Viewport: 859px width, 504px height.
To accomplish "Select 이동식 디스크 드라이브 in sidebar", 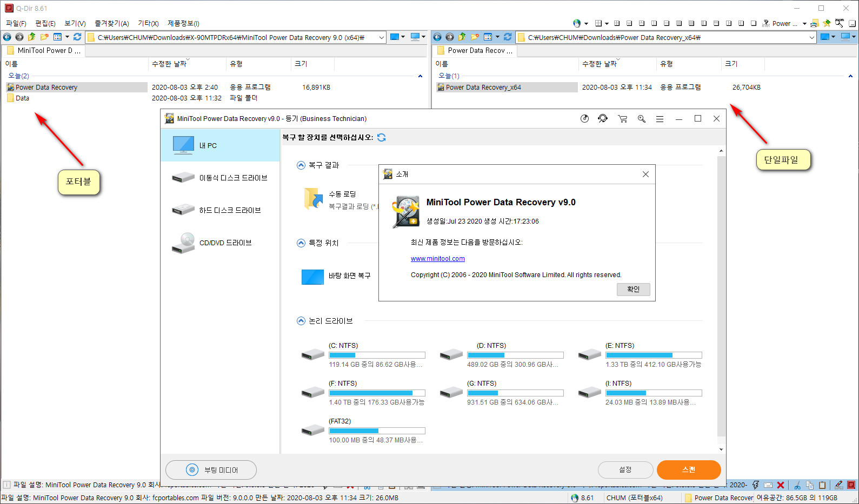I will (220, 178).
